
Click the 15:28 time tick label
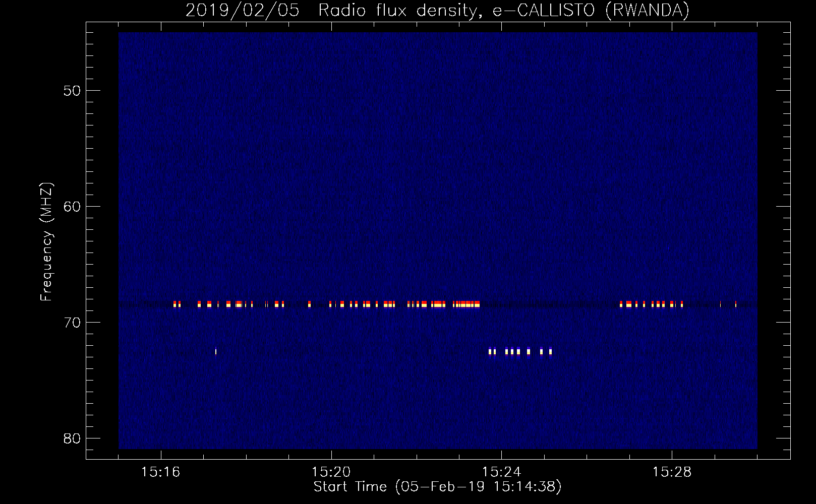pyautogui.click(x=672, y=472)
